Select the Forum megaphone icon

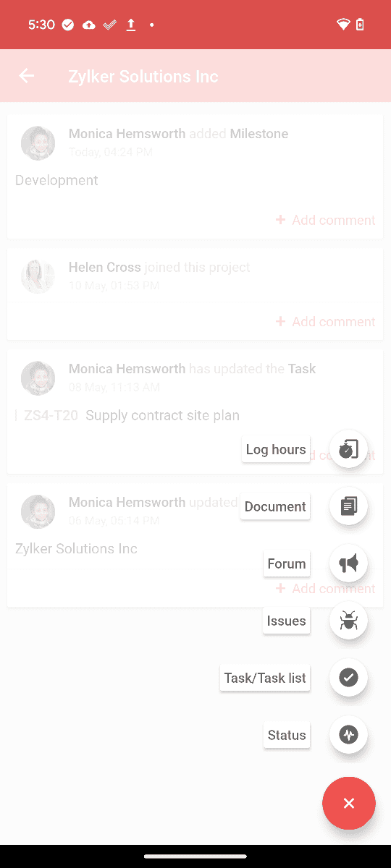(x=349, y=563)
